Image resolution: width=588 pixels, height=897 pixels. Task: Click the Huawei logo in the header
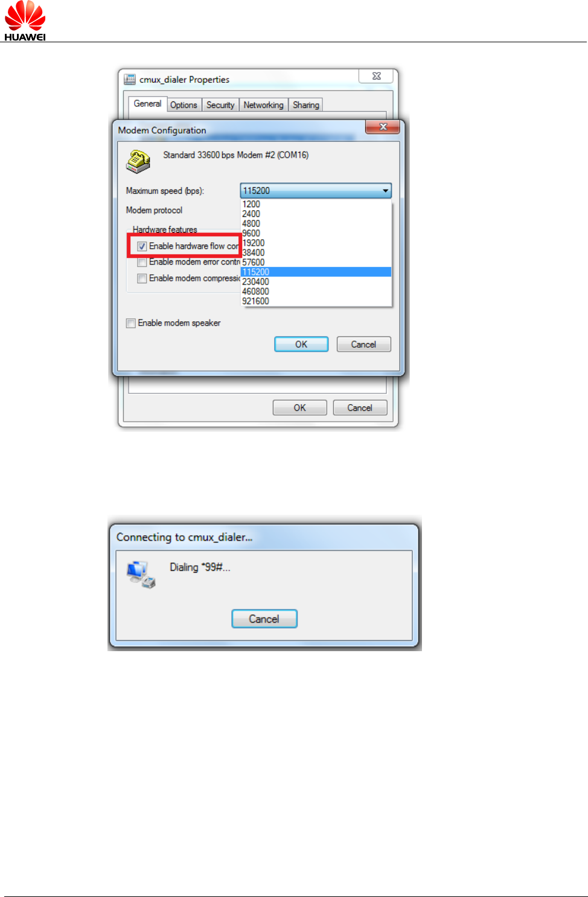point(25,21)
